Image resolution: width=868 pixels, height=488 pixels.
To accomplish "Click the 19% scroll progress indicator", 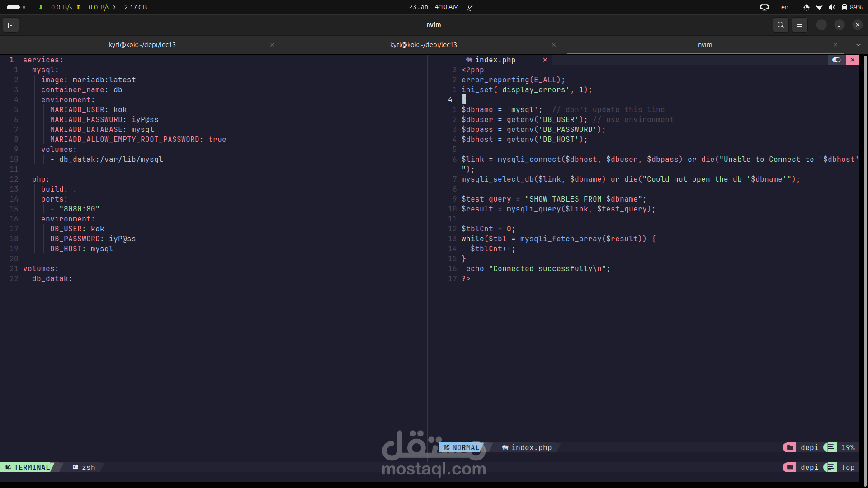I will [848, 447].
